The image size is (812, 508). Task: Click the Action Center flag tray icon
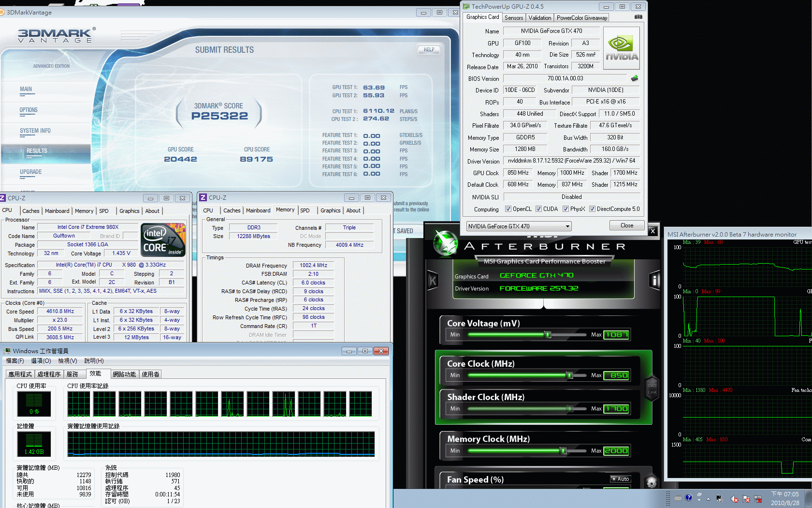(x=746, y=499)
